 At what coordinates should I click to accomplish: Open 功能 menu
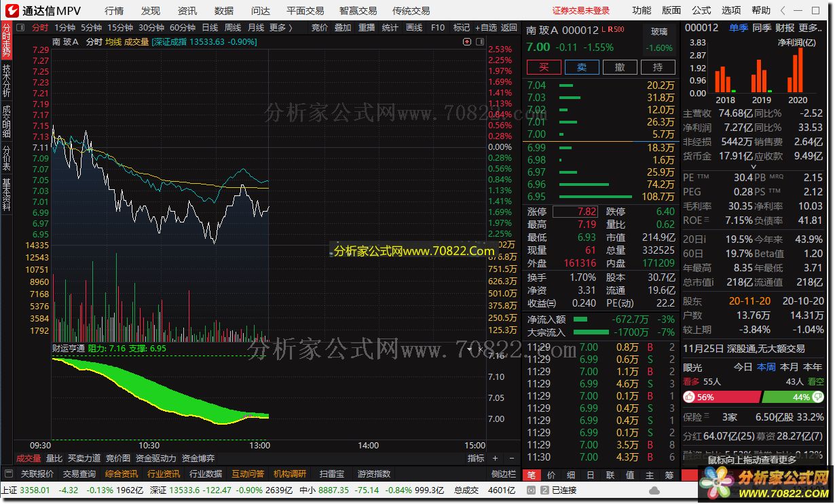(642, 11)
